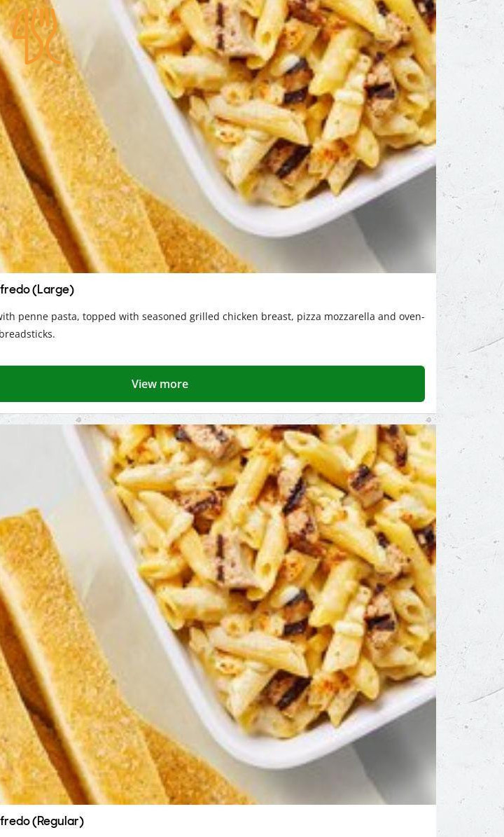Click the word "breadsticks." in description
The height and width of the screenshot is (837, 504).
[27, 334]
